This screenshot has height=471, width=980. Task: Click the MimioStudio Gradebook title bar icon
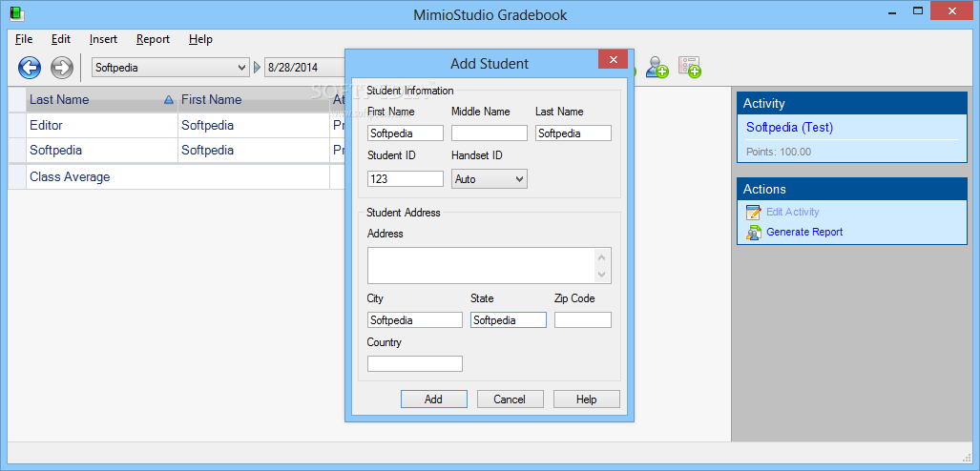pyautogui.click(x=16, y=13)
